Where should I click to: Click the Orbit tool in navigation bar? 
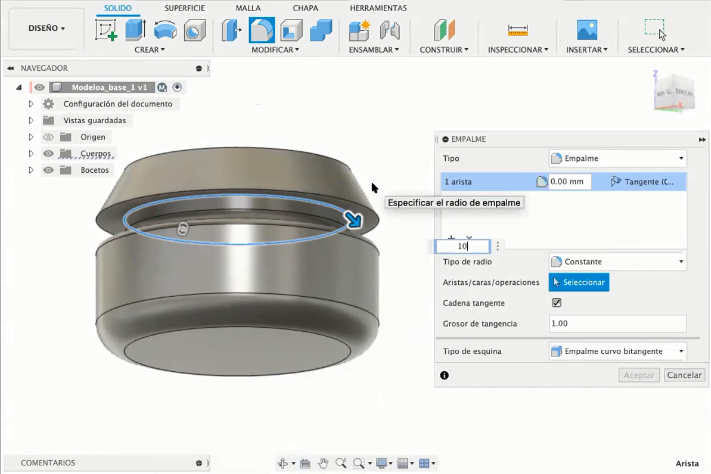283,464
